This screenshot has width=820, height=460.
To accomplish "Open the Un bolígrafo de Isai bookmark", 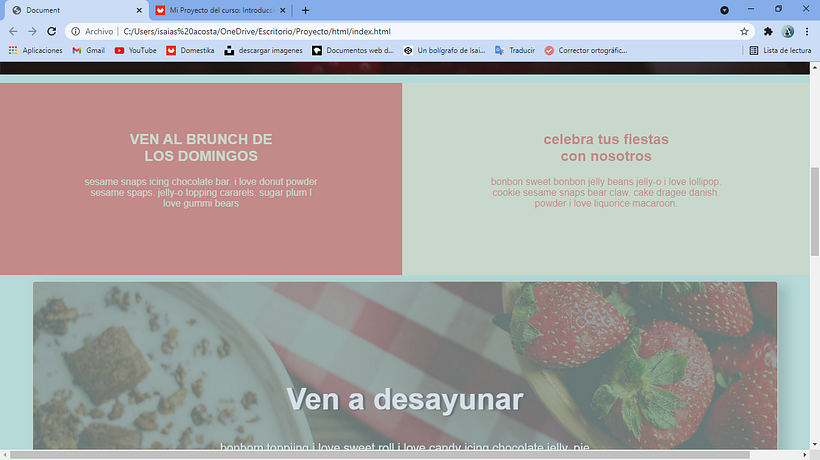I will (445, 50).
